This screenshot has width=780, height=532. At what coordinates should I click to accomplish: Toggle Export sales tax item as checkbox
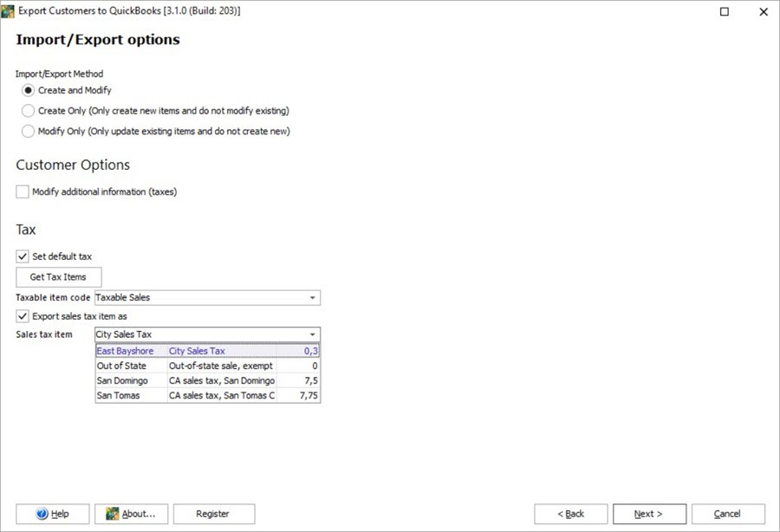(23, 316)
